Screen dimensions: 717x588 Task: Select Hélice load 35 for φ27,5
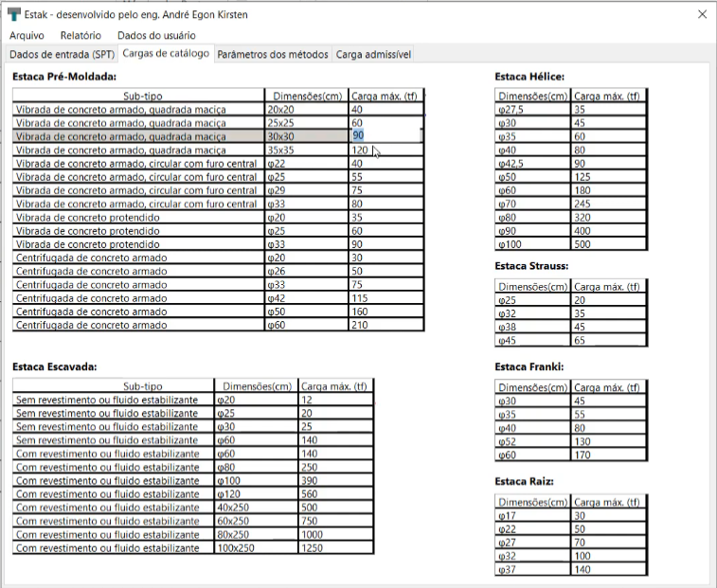609,109
